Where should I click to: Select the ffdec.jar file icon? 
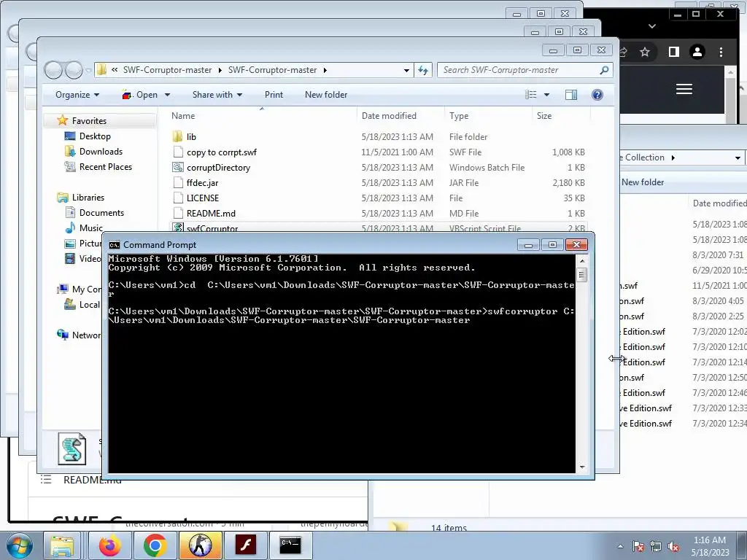(x=178, y=182)
